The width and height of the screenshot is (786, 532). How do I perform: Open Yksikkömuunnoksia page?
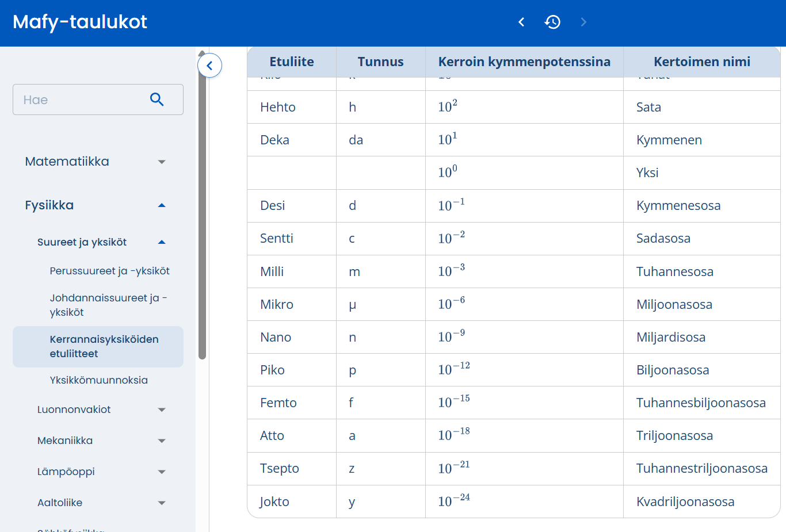pos(99,380)
